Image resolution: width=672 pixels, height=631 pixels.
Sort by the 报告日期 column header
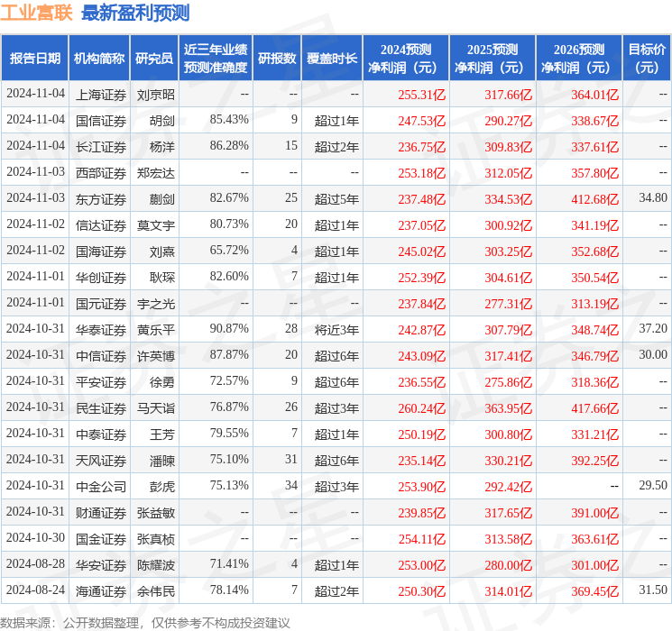coord(35,59)
